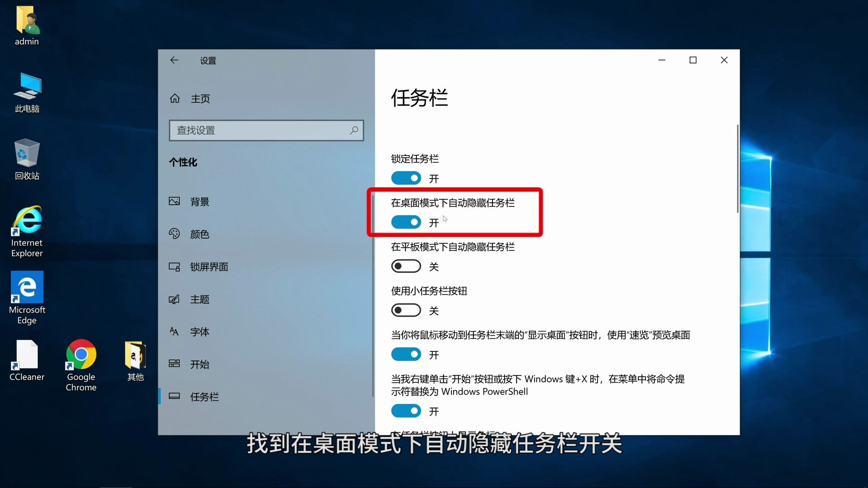Image resolution: width=868 pixels, height=488 pixels.
Task: Navigate to 主题 settings section
Action: 200,299
